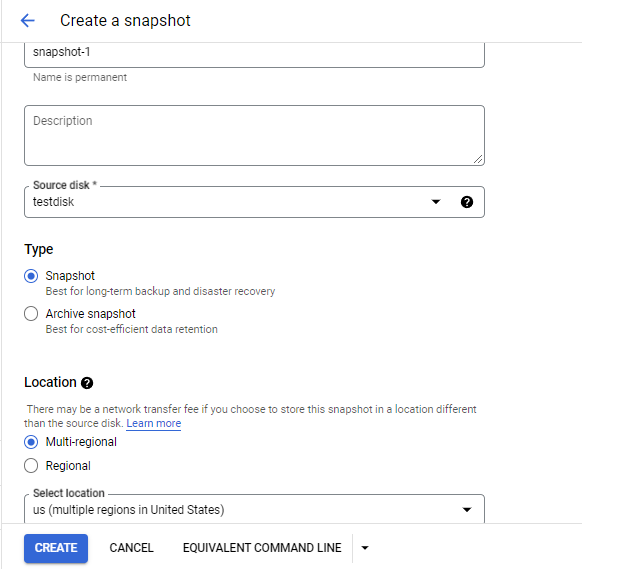Click the help icon next to Location

(x=87, y=383)
